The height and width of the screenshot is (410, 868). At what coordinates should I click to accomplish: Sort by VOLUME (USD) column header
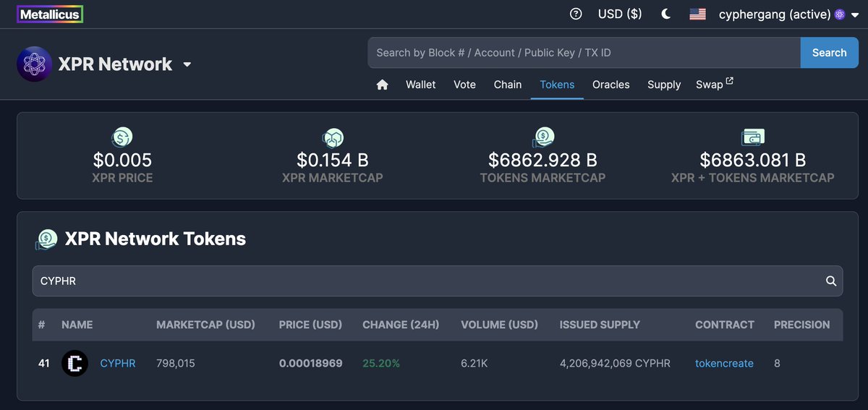pyautogui.click(x=499, y=325)
